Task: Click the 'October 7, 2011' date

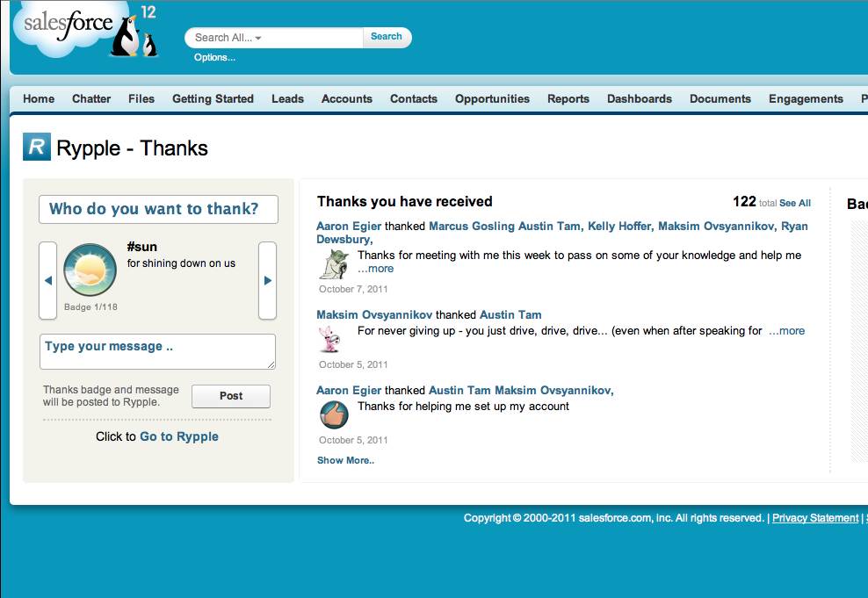Action: 353,289
